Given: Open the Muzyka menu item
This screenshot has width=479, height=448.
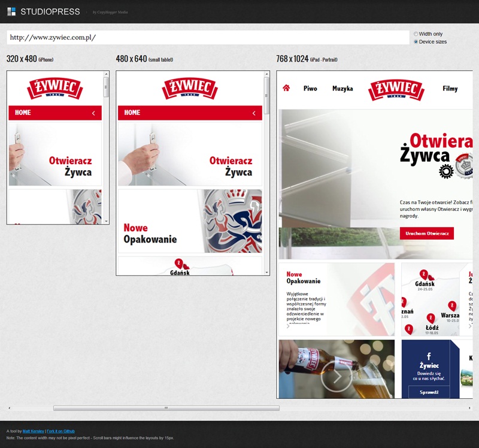Looking at the screenshot, I should point(342,89).
